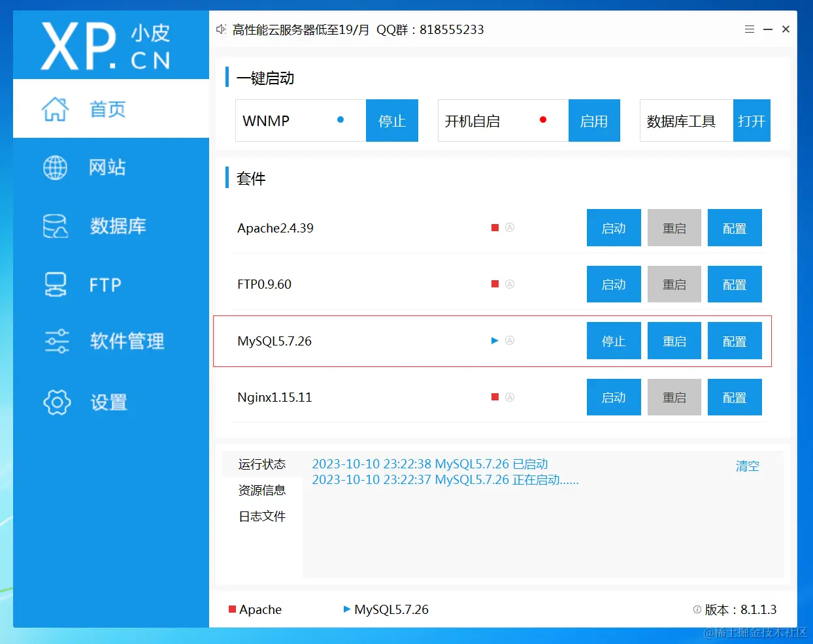Screen dimensions: 813x644
Task: Switch to the 运行状态 tab
Action: coord(262,464)
